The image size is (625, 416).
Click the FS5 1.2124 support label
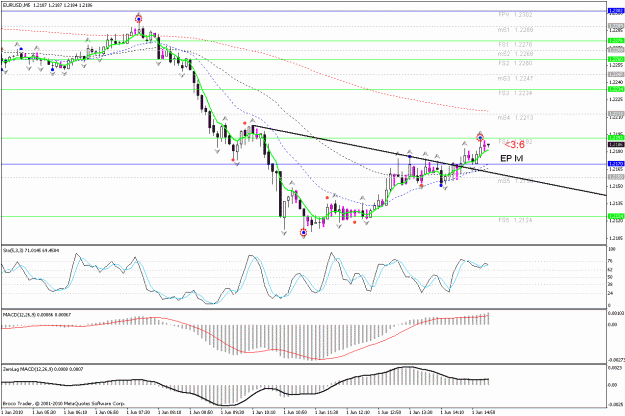[x=515, y=220]
